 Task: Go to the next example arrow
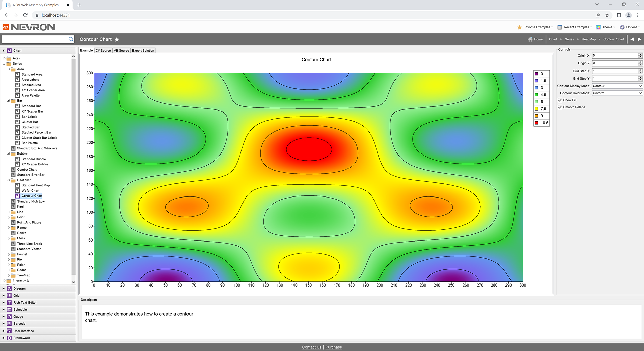click(640, 39)
